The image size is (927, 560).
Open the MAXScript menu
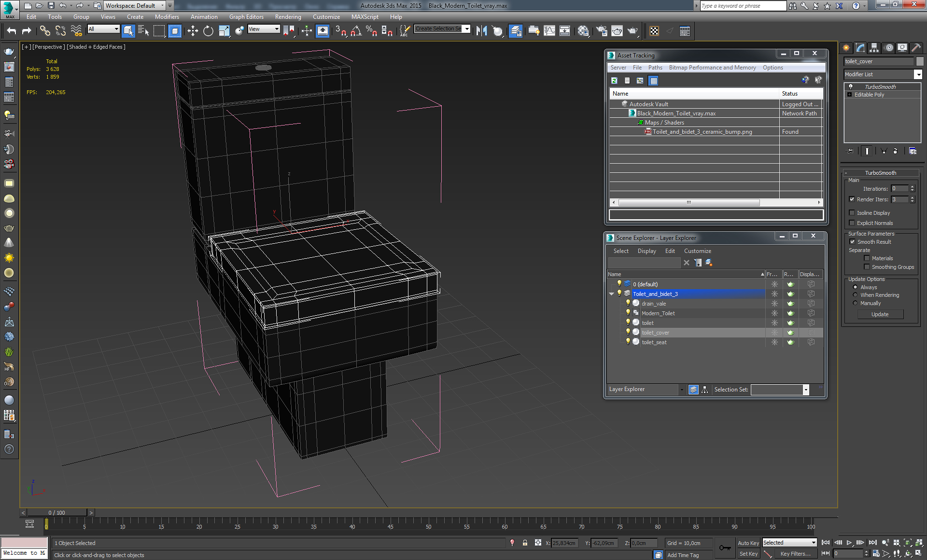[365, 17]
